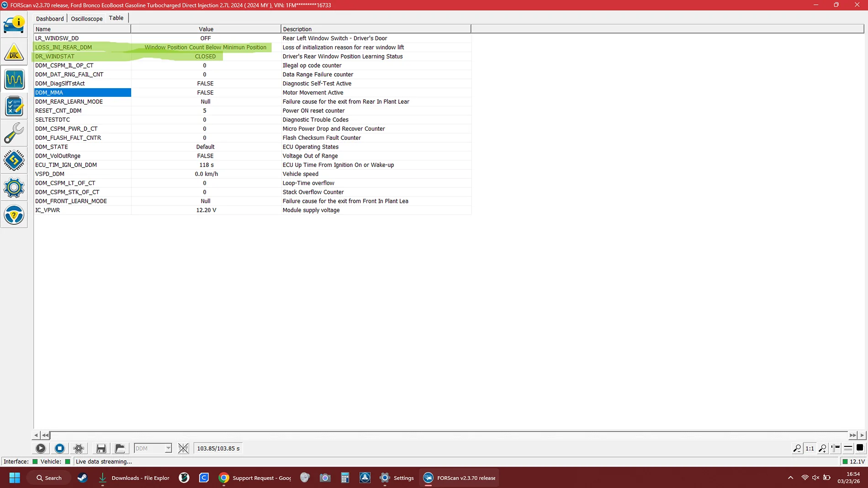868x488 pixels.
Task: Select the DDM_FLASH_FALT_CNTR row
Action: [252, 138]
